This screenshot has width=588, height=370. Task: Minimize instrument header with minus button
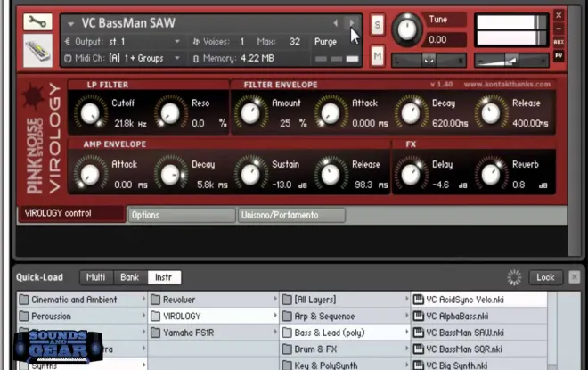[x=559, y=29]
